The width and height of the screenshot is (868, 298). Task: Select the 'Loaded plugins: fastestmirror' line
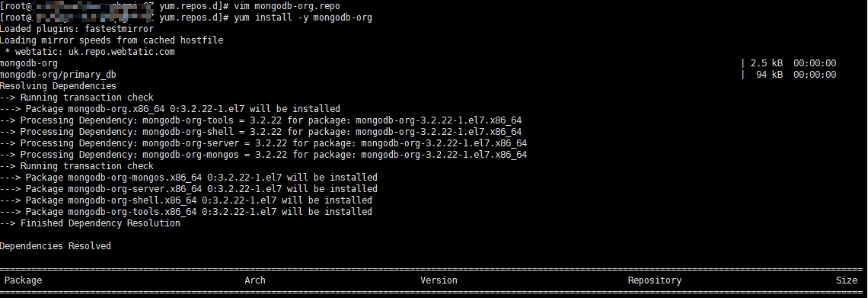click(x=77, y=29)
